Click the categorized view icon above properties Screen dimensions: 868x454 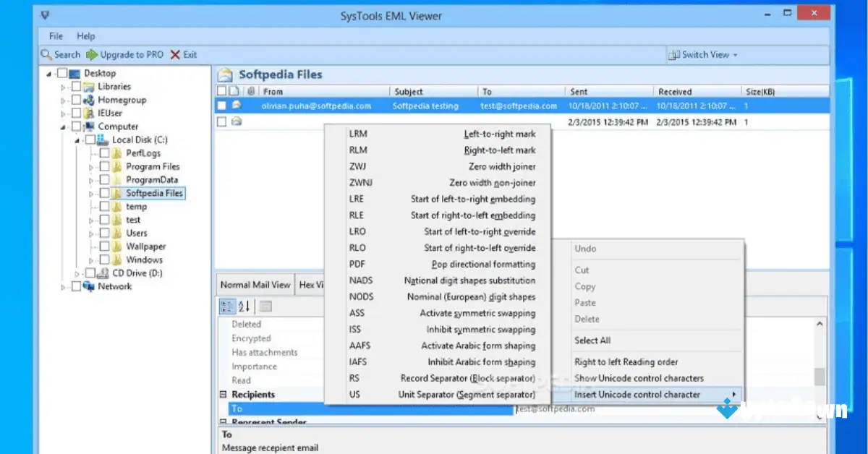[x=226, y=306]
